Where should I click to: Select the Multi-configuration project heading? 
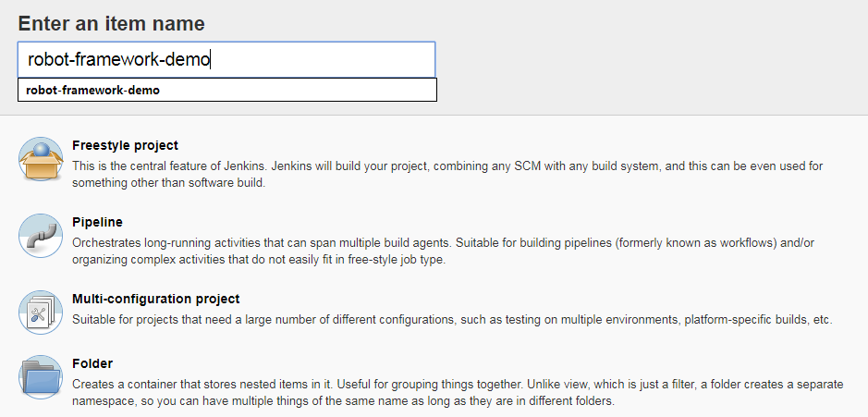pos(155,299)
